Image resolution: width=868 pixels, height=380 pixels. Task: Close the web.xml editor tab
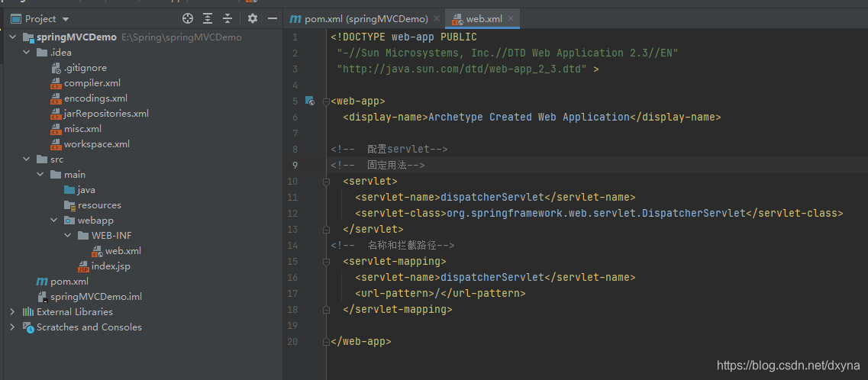pos(511,19)
